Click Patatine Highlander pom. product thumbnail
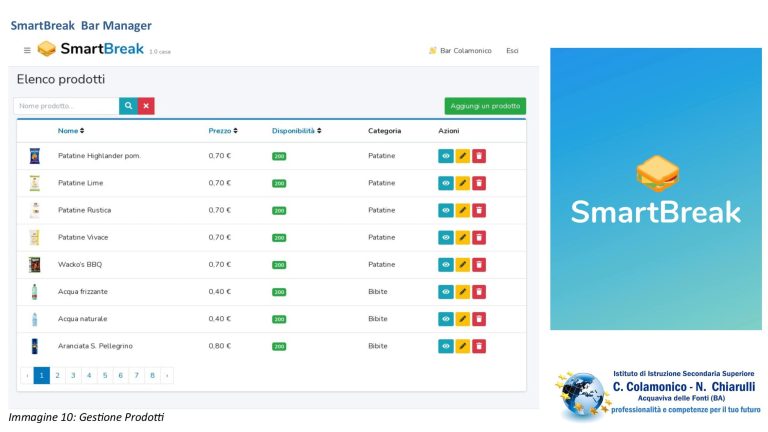 pyautogui.click(x=34, y=156)
